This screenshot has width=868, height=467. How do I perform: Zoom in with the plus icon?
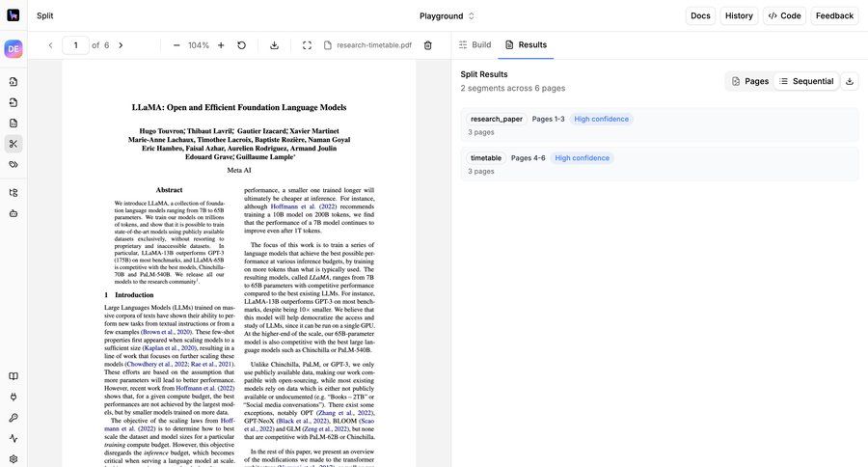[x=221, y=45]
